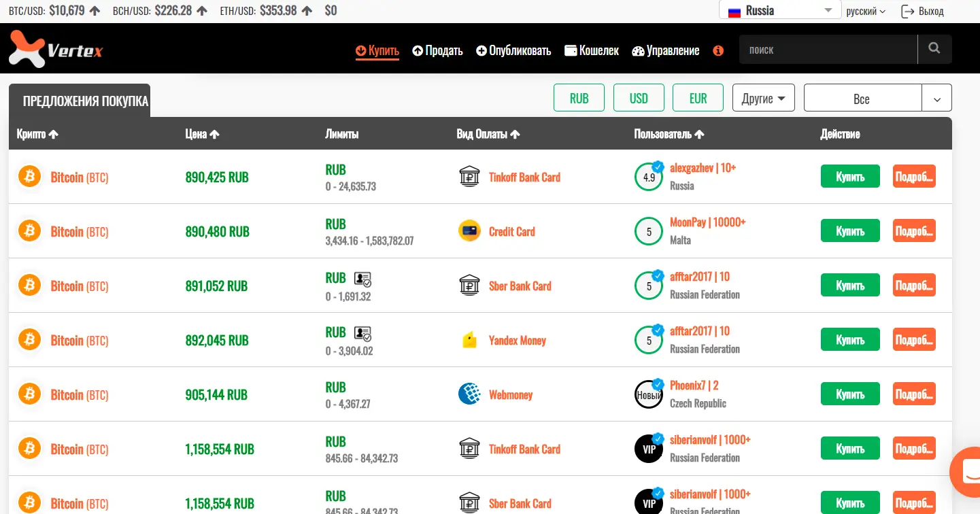Click the ETH/USD up arrow in ticker
The width and height of the screenshot is (980, 514).
coord(307,11)
